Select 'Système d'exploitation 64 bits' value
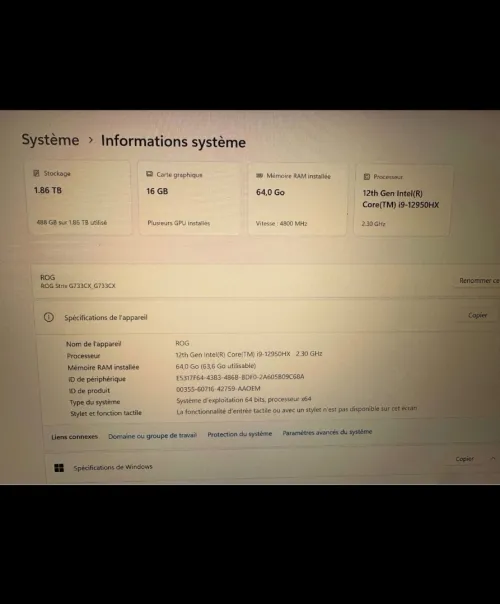 [x=244, y=399]
